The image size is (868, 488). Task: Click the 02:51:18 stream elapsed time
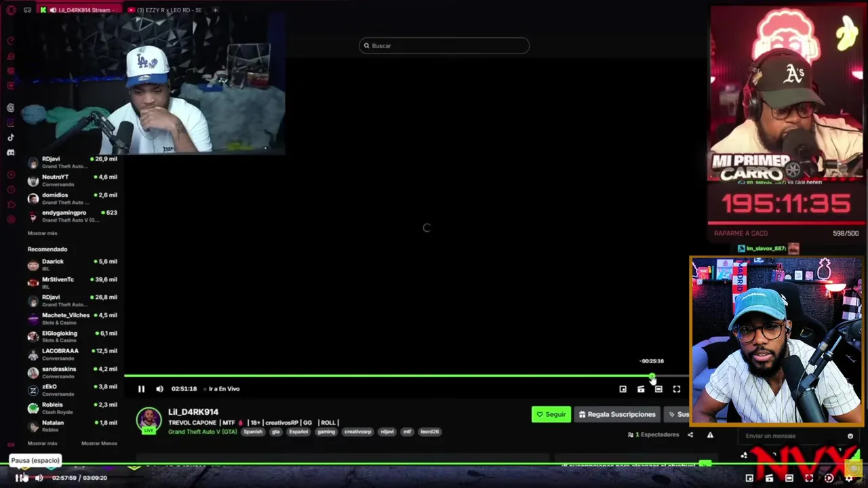tap(184, 389)
